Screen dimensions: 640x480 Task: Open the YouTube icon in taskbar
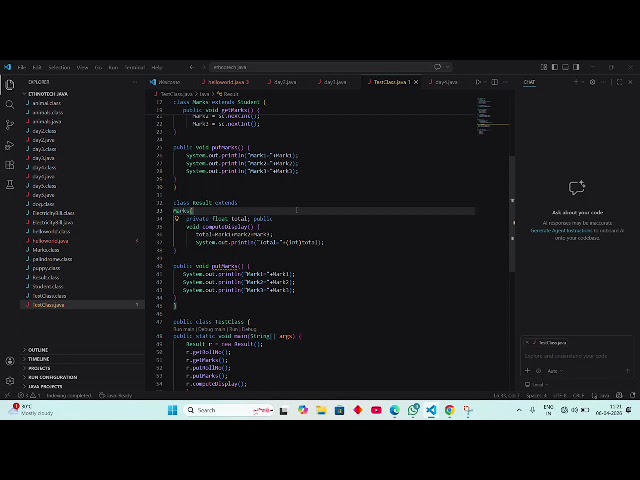(376, 410)
